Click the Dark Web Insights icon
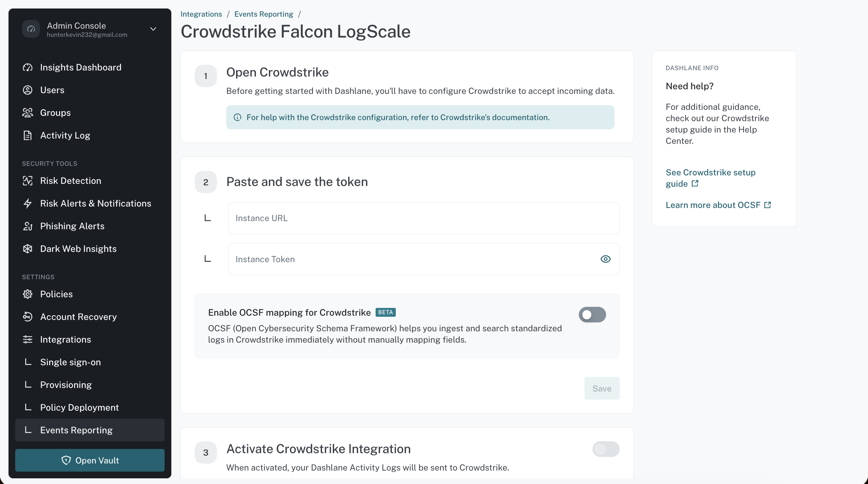 pos(28,249)
